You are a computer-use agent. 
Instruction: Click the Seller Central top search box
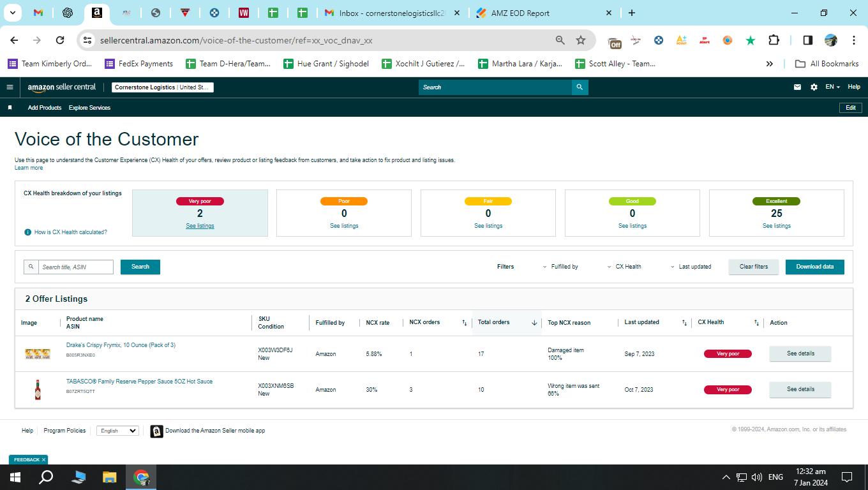point(495,87)
